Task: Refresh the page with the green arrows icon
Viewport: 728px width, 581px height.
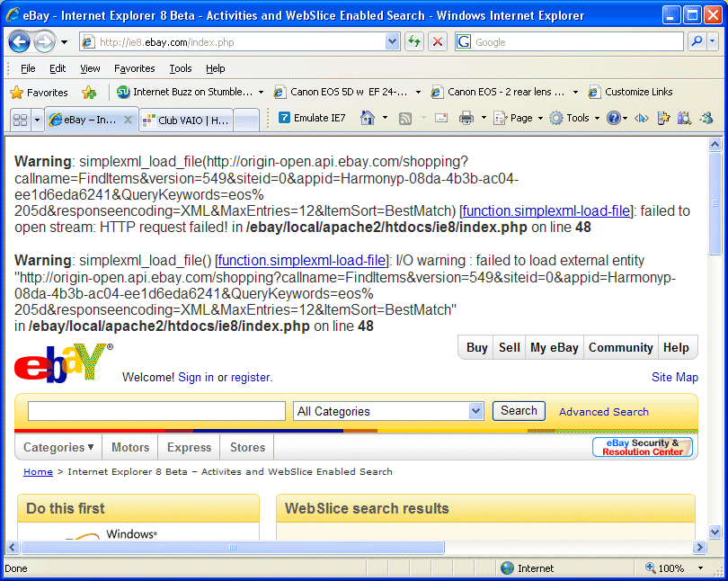Action: 414,42
